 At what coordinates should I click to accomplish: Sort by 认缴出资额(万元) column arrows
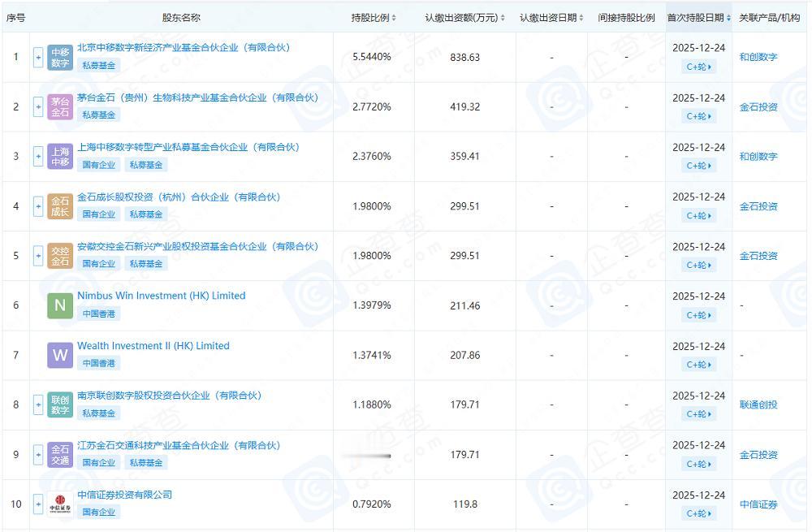pyautogui.click(x=503, y=18)
